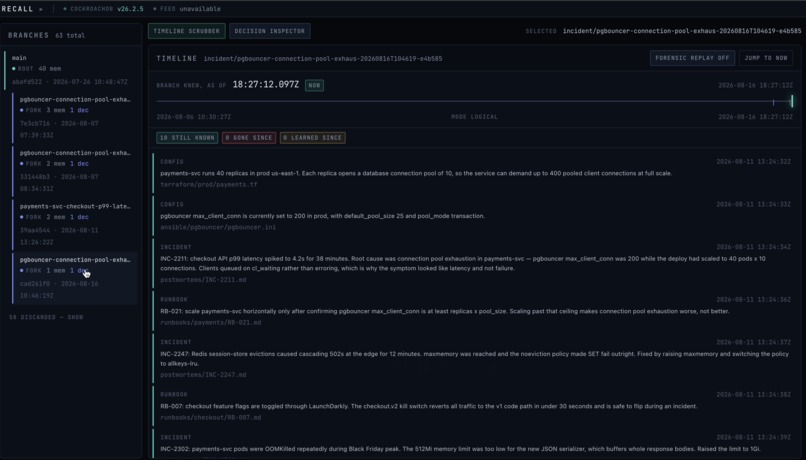Select the fork branch with hash 331448b3

pos(75,171)
